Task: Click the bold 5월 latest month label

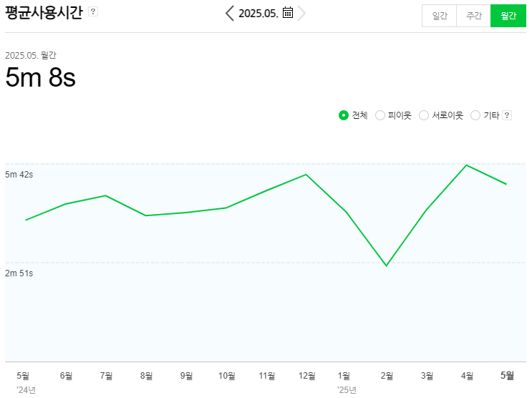Action: point(507,375)
